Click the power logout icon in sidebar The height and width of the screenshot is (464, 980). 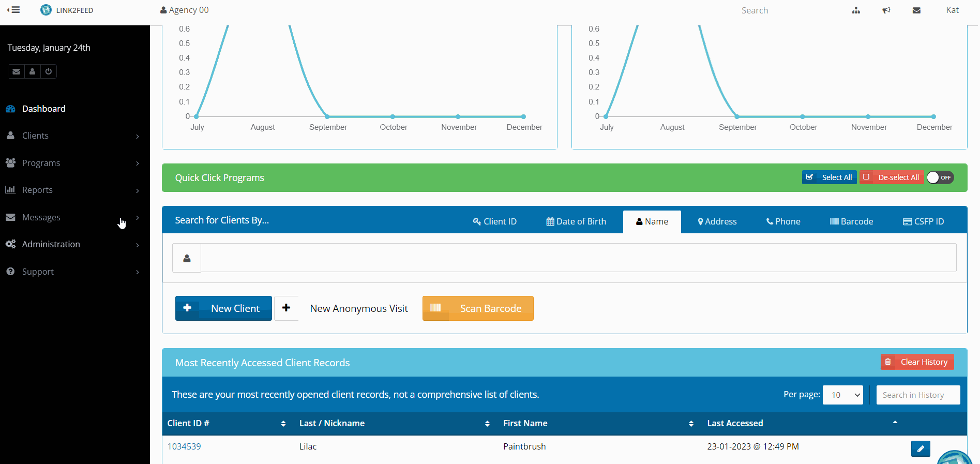49,71
